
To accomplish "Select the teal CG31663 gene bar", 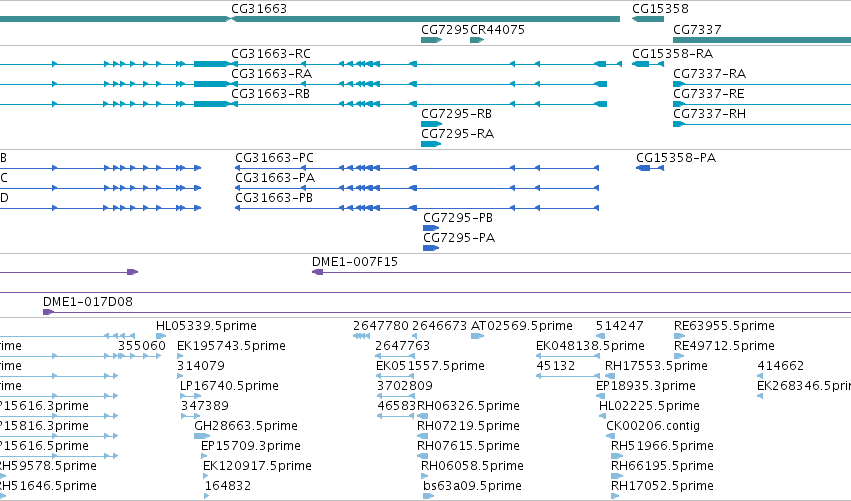I will [426, 19].
